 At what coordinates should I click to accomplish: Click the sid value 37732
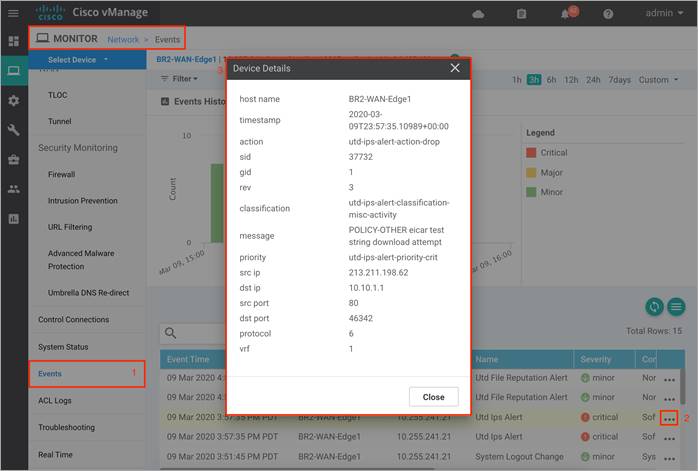click(x=361, y=157)
